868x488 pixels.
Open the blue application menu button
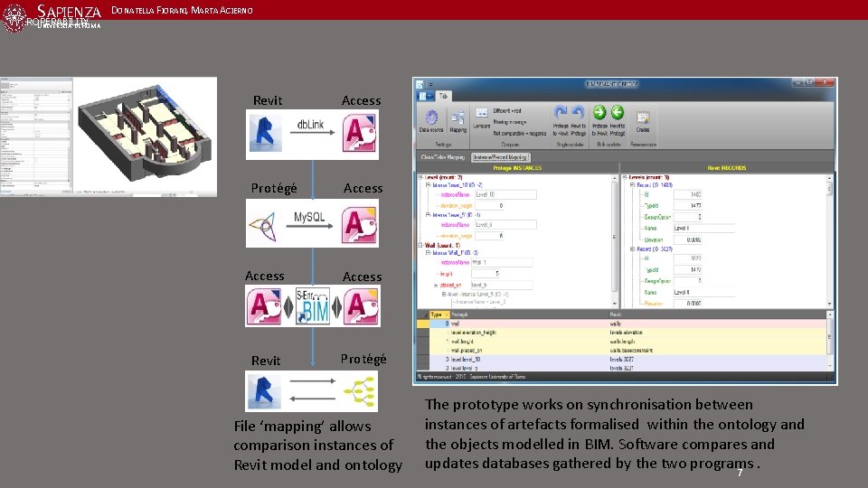425,97
